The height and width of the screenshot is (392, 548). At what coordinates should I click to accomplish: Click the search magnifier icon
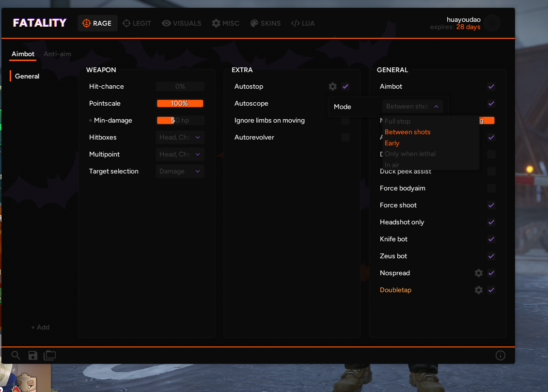[16, 356]
